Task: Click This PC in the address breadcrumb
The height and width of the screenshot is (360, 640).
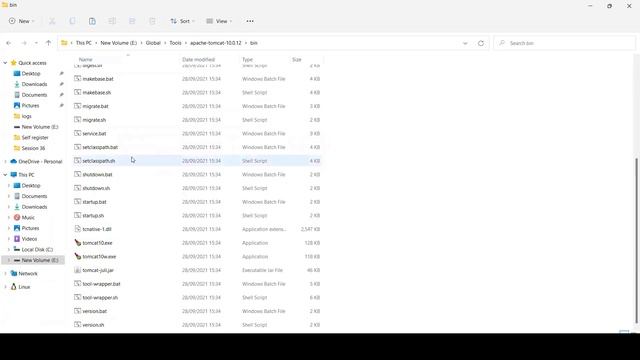Action: (84, 43)
